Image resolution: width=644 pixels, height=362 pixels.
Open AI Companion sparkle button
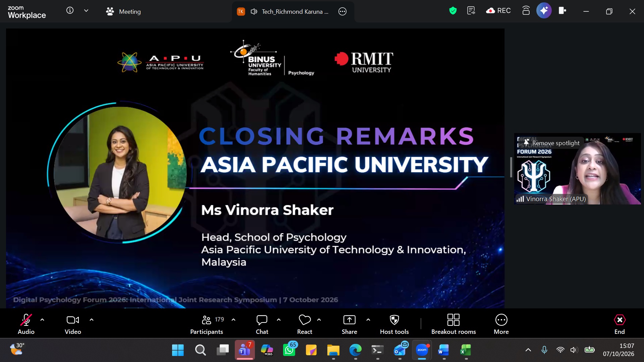pyautogui.click(x=544, y=11)
